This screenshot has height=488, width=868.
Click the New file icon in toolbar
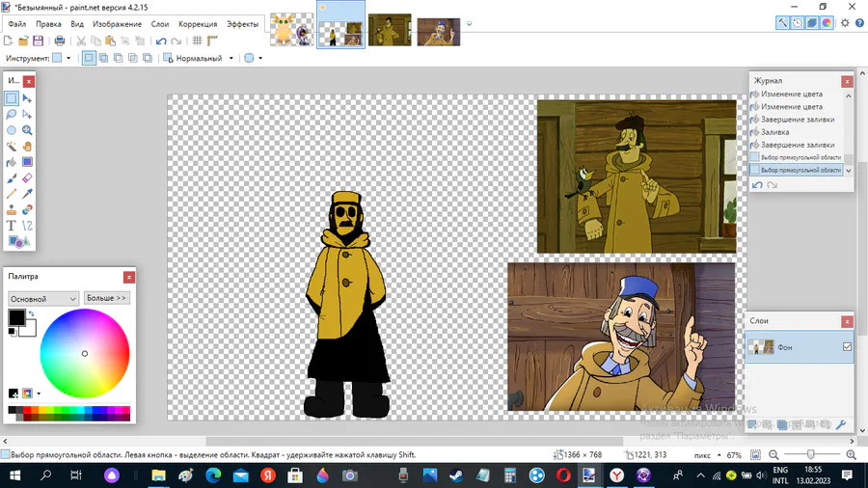9,41
